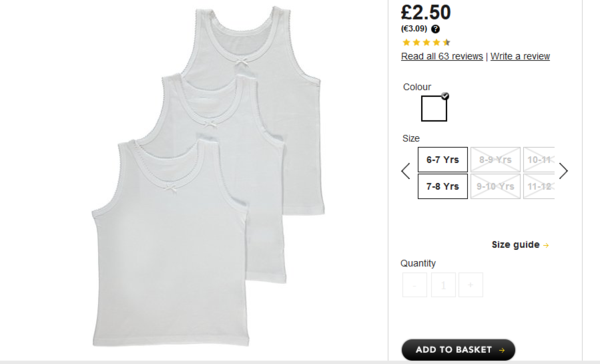
Task: Show more sizes with right chevron
Action: pyautogui.click(x=563, y=171)
